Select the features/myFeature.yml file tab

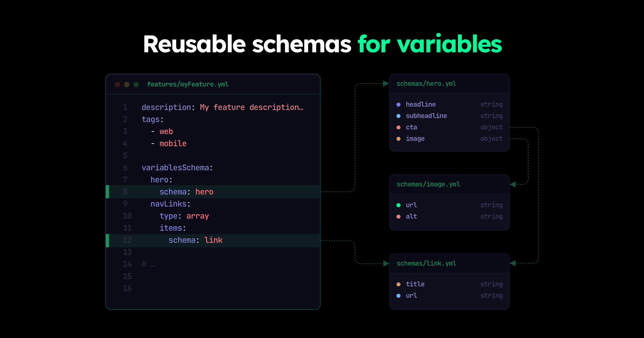187,84
